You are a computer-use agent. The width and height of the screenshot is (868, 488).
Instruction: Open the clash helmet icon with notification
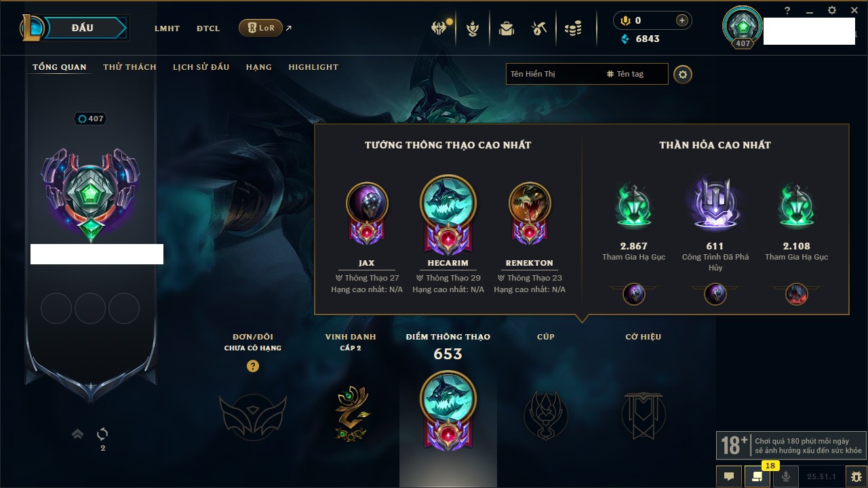[439, 28]
